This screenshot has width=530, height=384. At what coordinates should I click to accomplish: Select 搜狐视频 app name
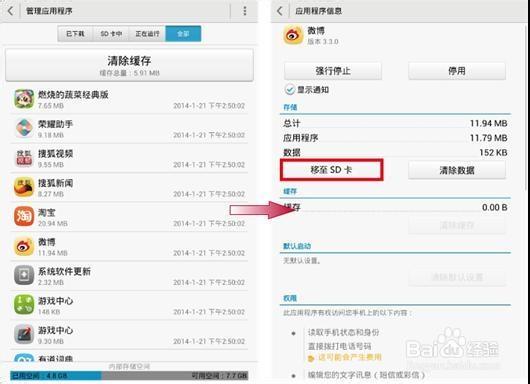pyautogui.click(x=55, y=153)
